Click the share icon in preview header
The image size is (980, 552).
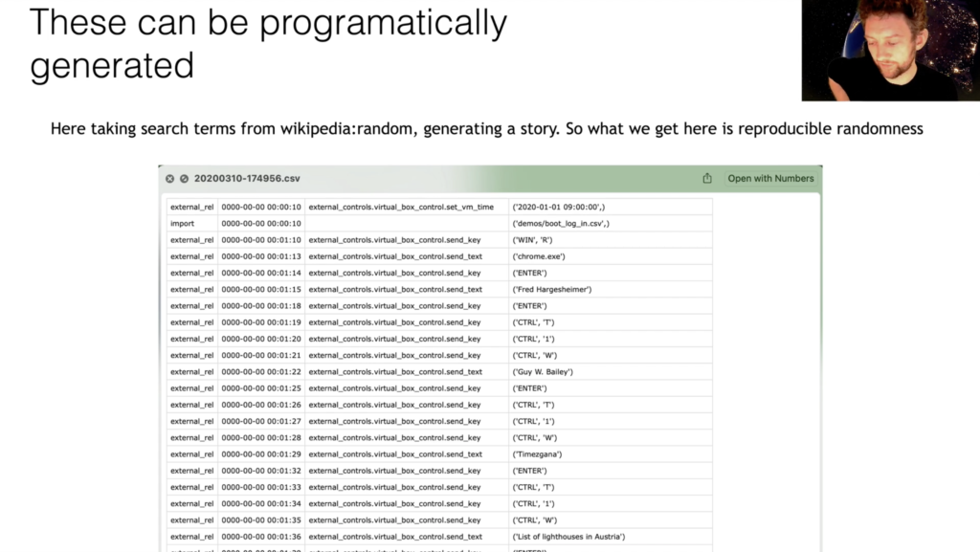tap(707, 178)
